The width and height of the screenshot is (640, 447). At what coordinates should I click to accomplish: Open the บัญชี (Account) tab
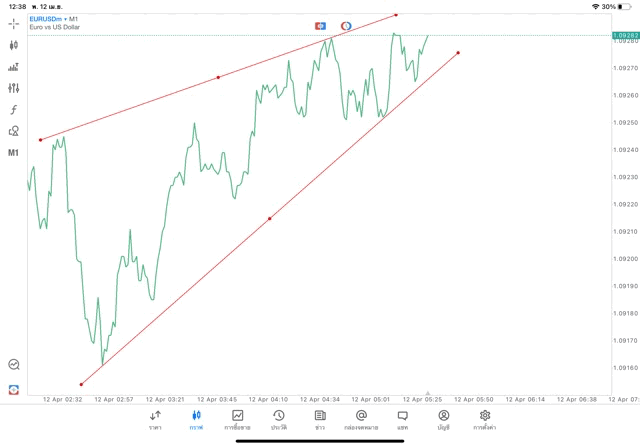(x=443, y=419)
